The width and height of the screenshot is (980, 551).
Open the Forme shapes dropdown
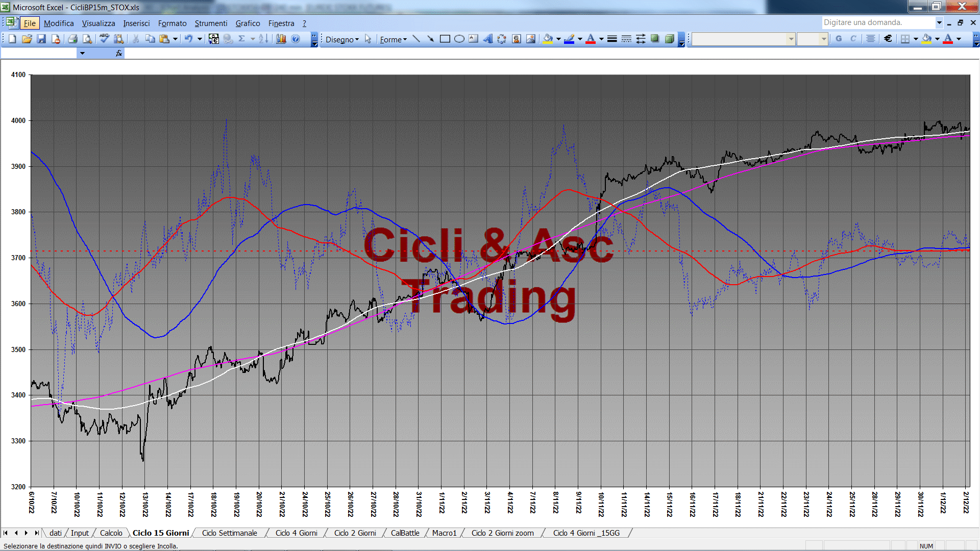pos(393,39)
